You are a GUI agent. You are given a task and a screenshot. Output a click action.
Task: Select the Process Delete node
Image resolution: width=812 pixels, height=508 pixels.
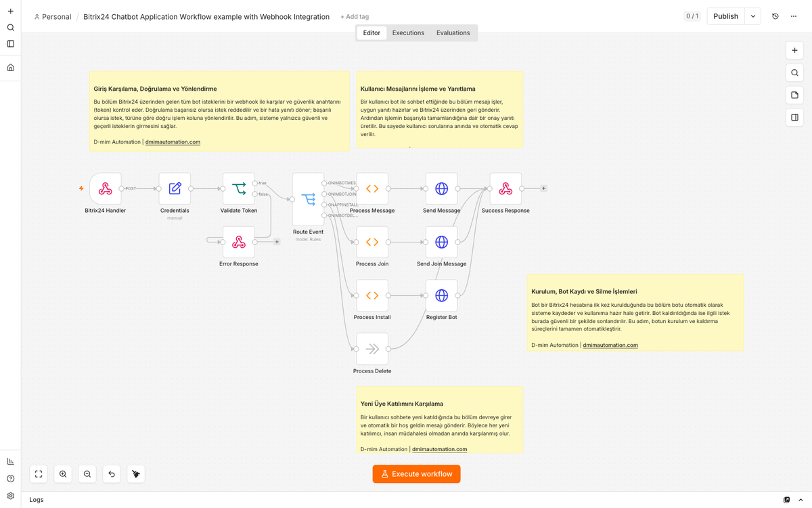pyautogui.click(x=372, y=349)
